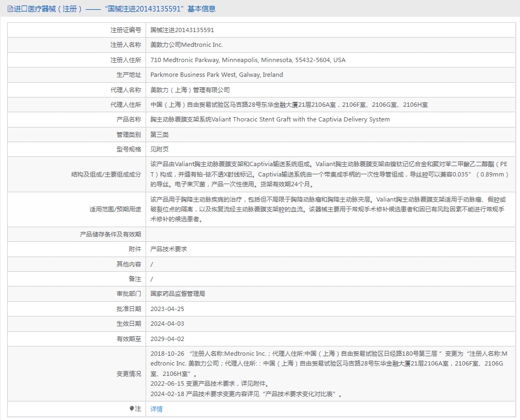Click the 变更情况 label
The image size is (520, 420).
[x=129, y=374]
